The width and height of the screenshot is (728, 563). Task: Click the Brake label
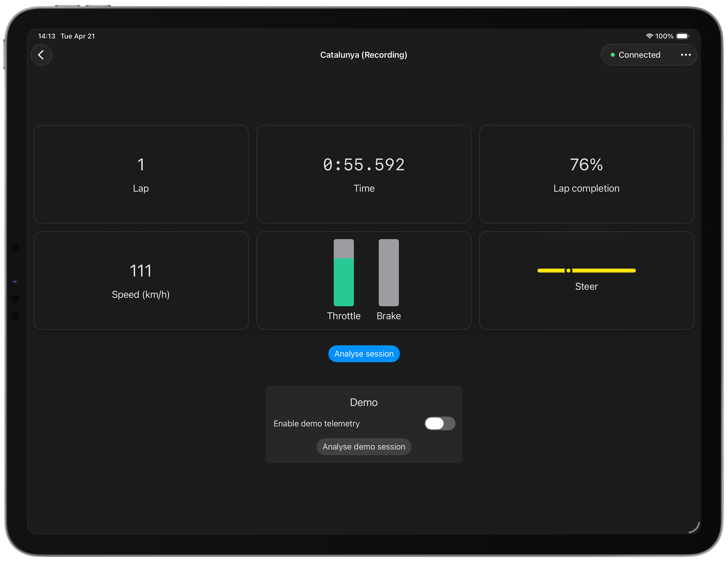(388, 316)
